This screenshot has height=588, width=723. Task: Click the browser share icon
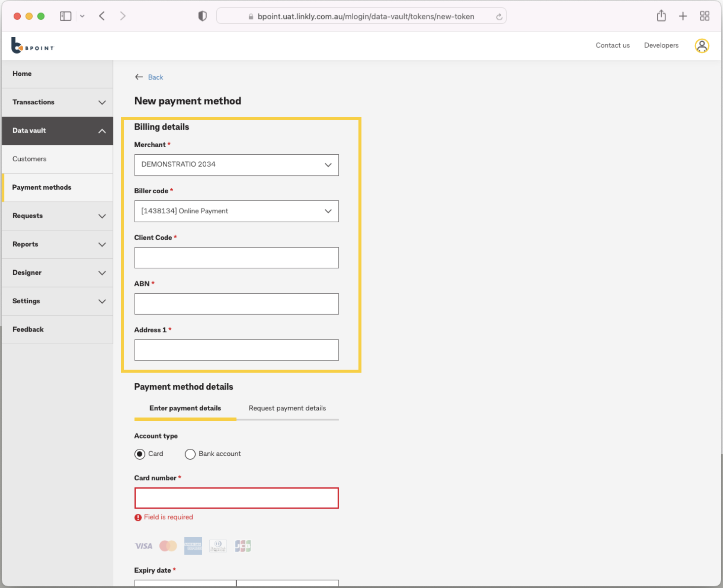point(661,16)
